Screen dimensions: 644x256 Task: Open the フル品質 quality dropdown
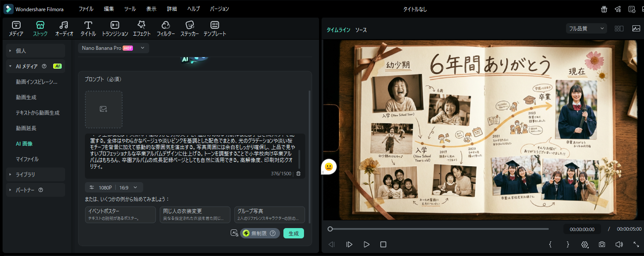click(586, 29)
